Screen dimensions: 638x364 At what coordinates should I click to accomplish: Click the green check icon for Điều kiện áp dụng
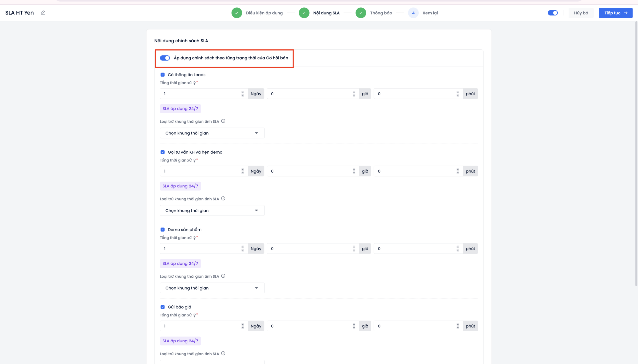coord(237,13)
